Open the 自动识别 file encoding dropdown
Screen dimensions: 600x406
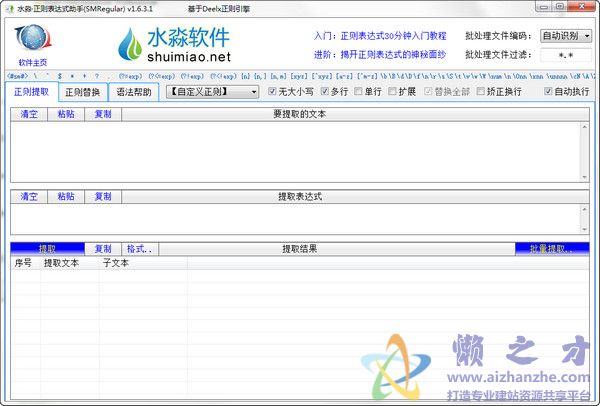[x=566, y=36]
